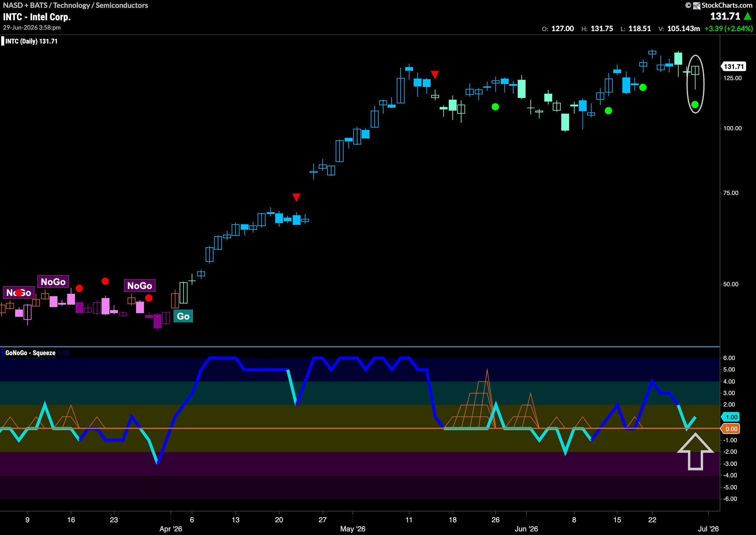Click the latest candle on June 29

point(695,77)
